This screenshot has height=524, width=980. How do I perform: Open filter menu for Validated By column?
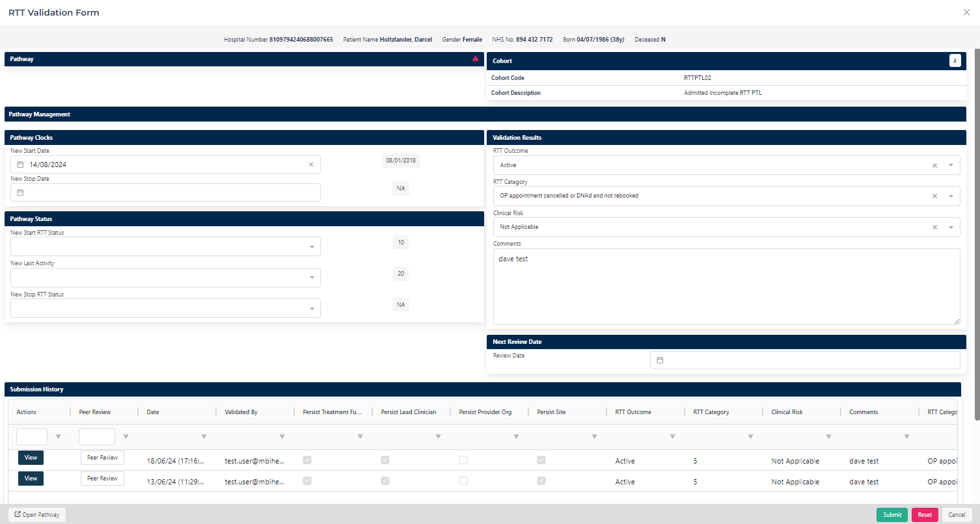pos(282,436)
